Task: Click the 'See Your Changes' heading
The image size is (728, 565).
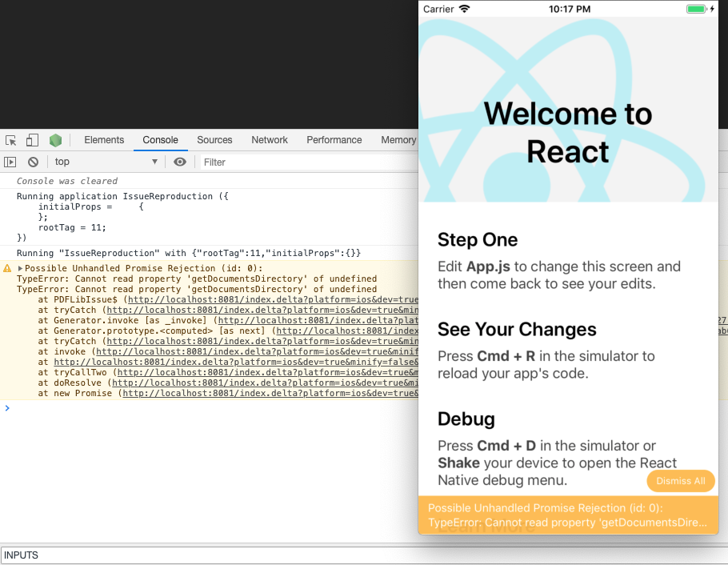Action: click(517, 330)
